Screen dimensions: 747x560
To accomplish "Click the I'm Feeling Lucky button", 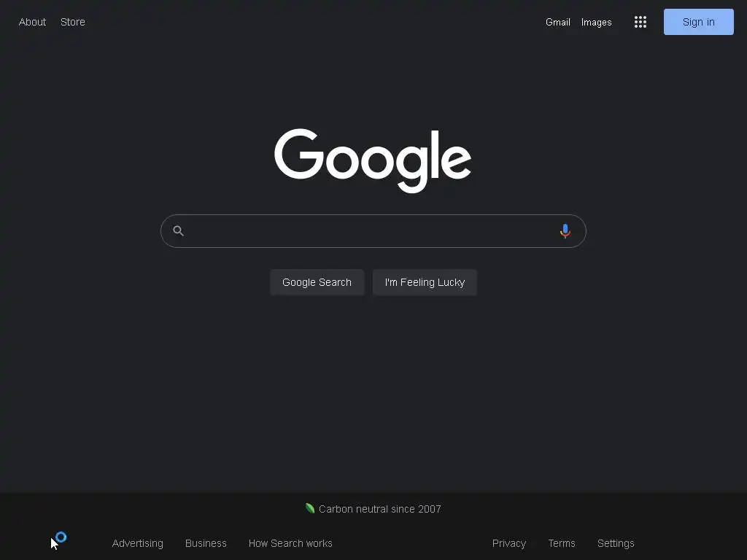I will tap(425, 282).
